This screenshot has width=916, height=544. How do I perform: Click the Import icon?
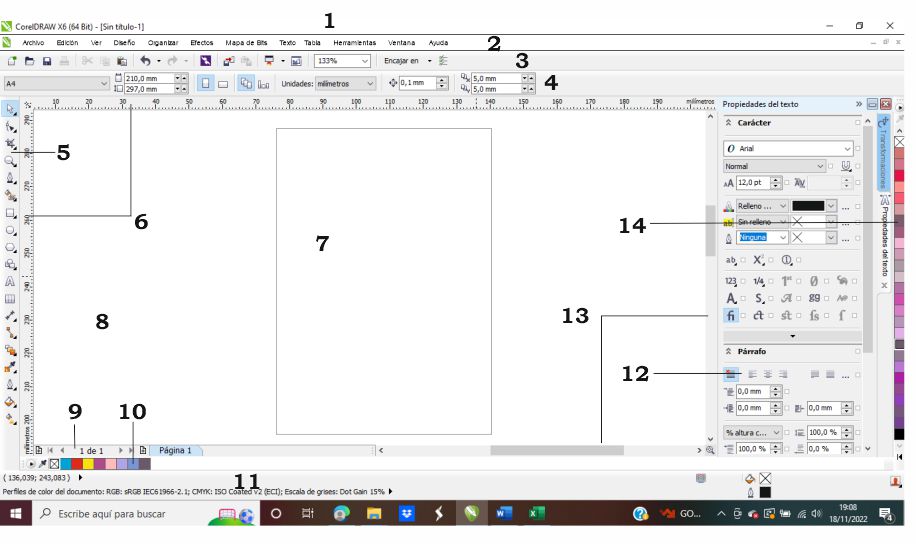click(229, 61)
